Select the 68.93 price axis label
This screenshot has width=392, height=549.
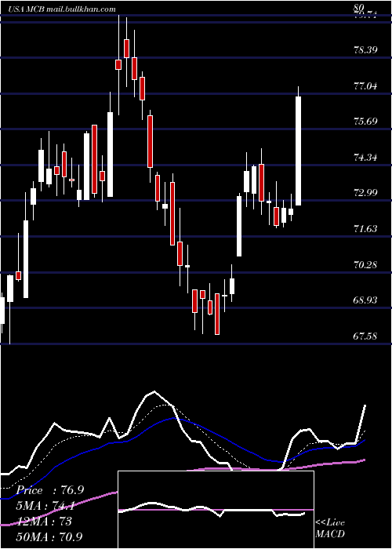point(366,300)
